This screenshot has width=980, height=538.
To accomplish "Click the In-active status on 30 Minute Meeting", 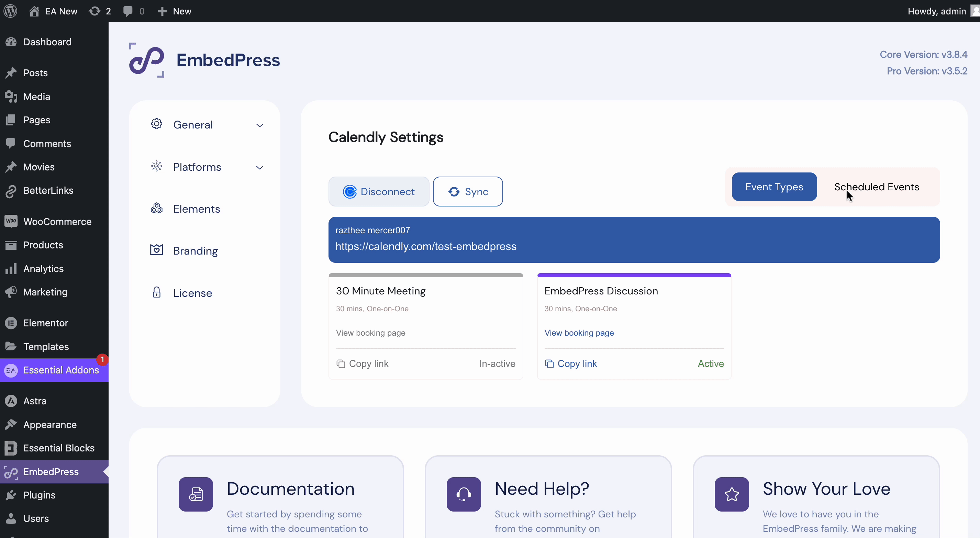I will tap(497, 364).
